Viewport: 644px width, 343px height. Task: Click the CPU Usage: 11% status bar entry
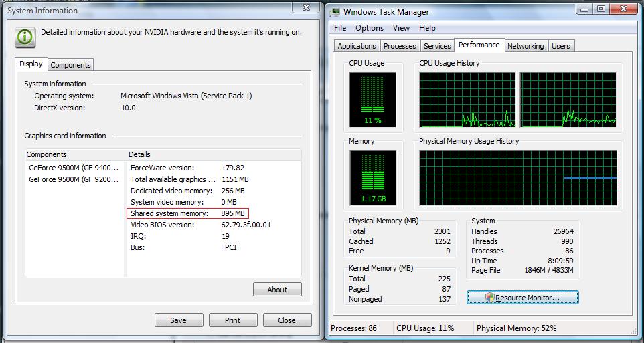click(425, 328)
